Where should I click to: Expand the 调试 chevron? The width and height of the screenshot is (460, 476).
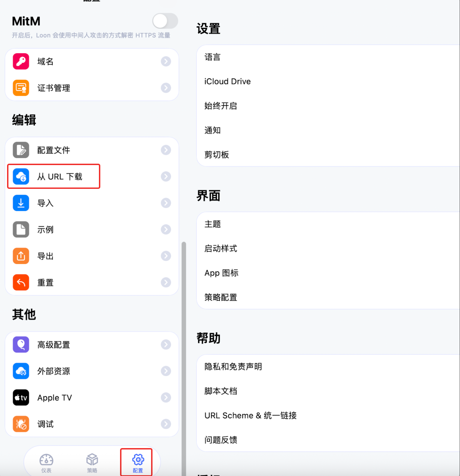coord(166,424)
